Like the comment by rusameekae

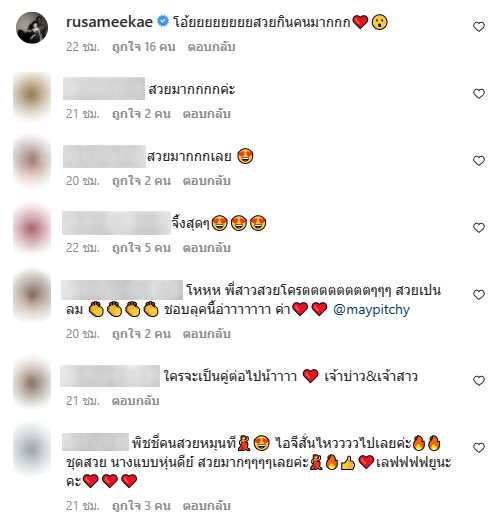[479, 27]
